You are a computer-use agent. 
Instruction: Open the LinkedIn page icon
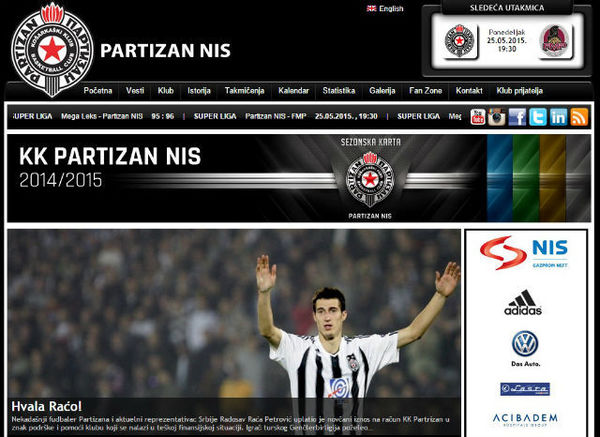[558, 117]
